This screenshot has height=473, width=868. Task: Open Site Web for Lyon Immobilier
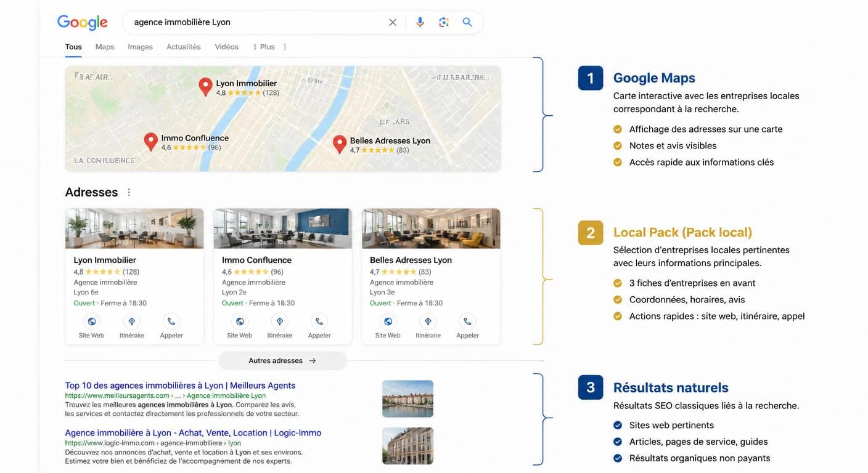point(92,321)
